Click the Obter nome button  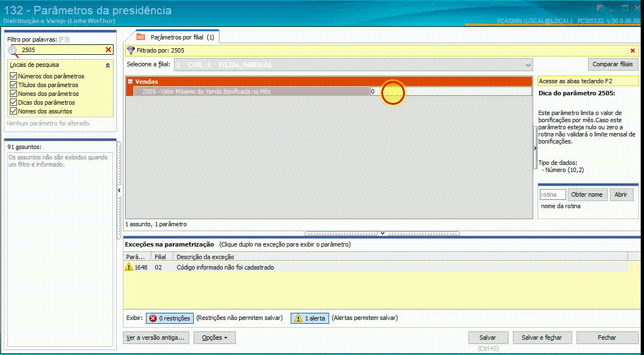(587, 194)
